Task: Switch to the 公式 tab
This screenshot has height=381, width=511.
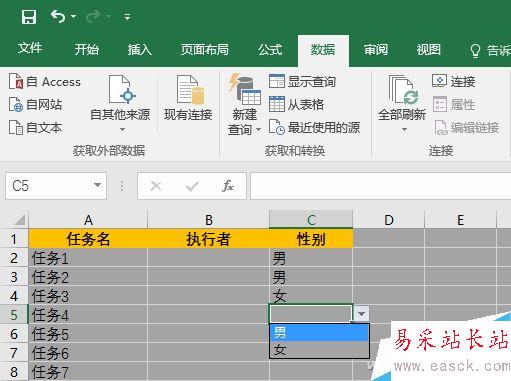Action: [270, 49]
